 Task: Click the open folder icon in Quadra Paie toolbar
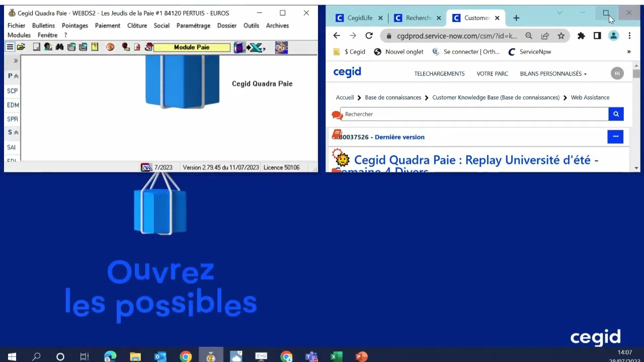coord(21,47)
